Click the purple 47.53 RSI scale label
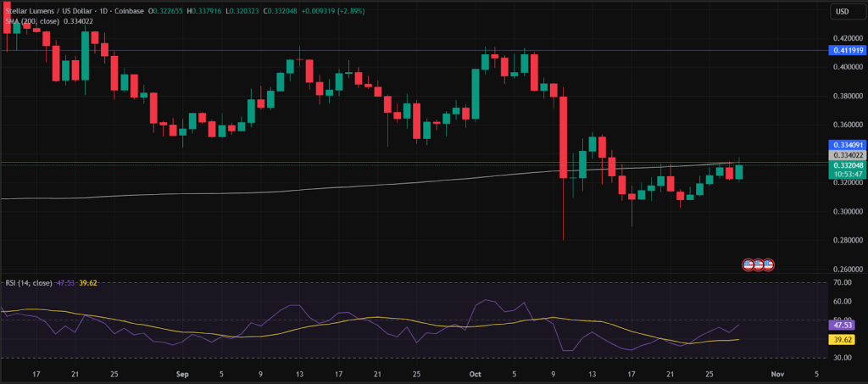Image resolution: width=868 pixels, height=384 pixels. pos(843,324)
